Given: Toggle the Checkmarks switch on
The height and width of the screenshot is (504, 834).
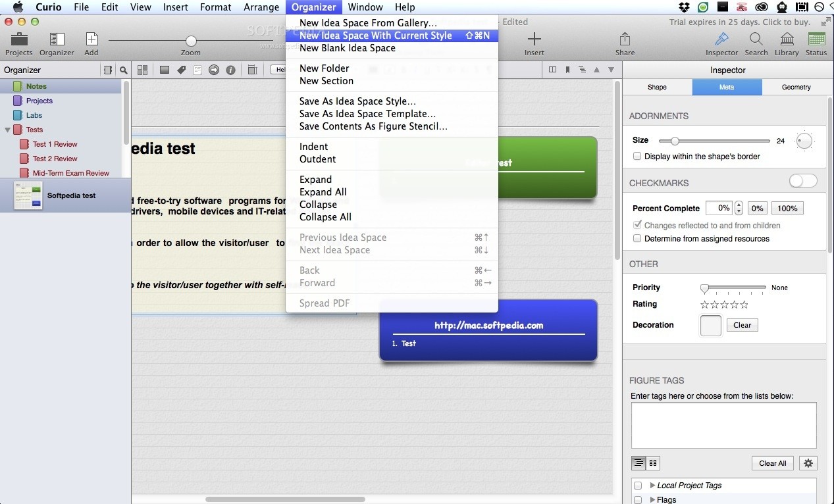Looking at the screenshot, I should (x=803, y=181).
